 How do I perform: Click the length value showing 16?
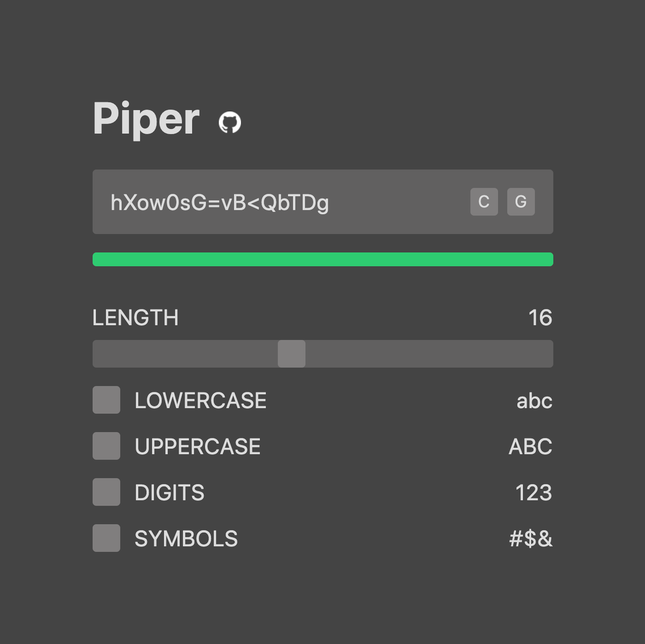[x=540, y=317]
